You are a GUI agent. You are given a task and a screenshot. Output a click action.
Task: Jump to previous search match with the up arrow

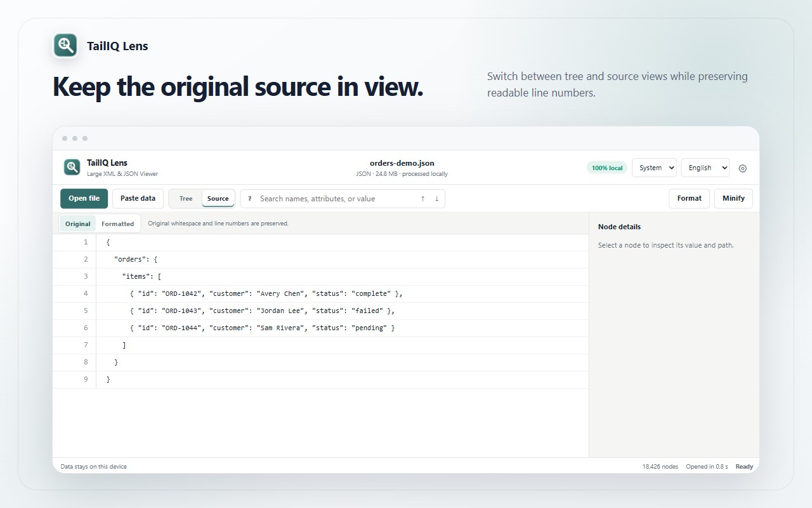click(422, 199)
